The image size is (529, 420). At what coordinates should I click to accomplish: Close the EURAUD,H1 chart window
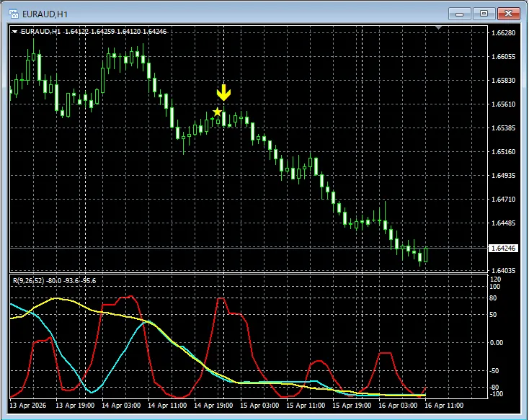(507, 13)
